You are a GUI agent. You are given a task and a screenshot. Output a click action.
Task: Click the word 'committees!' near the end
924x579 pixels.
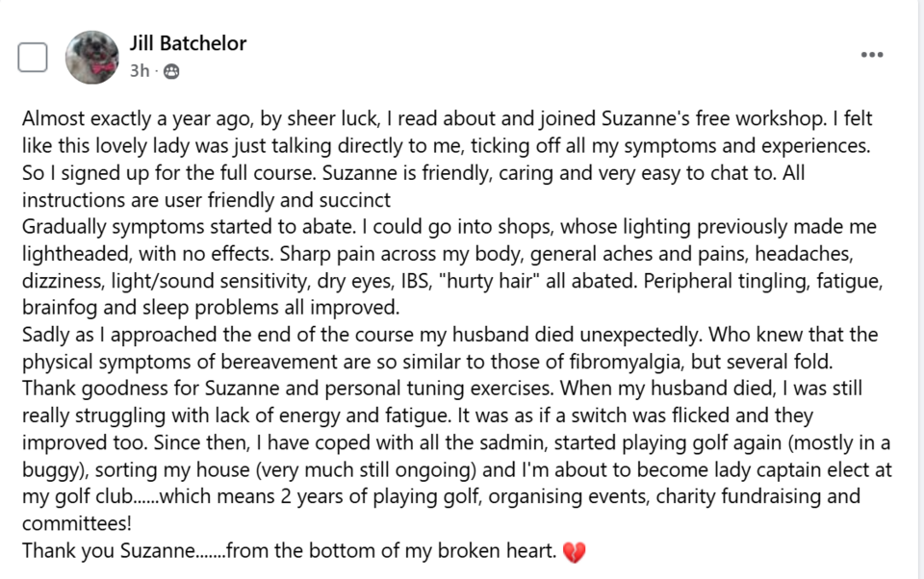point(77,524)
